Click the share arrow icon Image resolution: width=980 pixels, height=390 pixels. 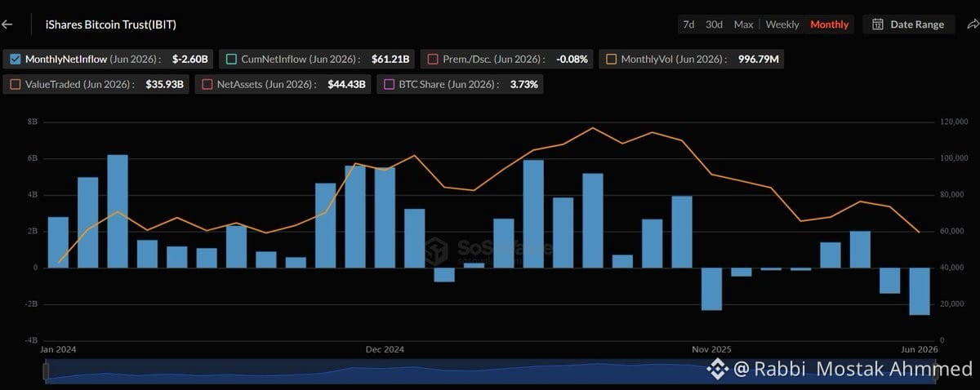tap(973, 24)
